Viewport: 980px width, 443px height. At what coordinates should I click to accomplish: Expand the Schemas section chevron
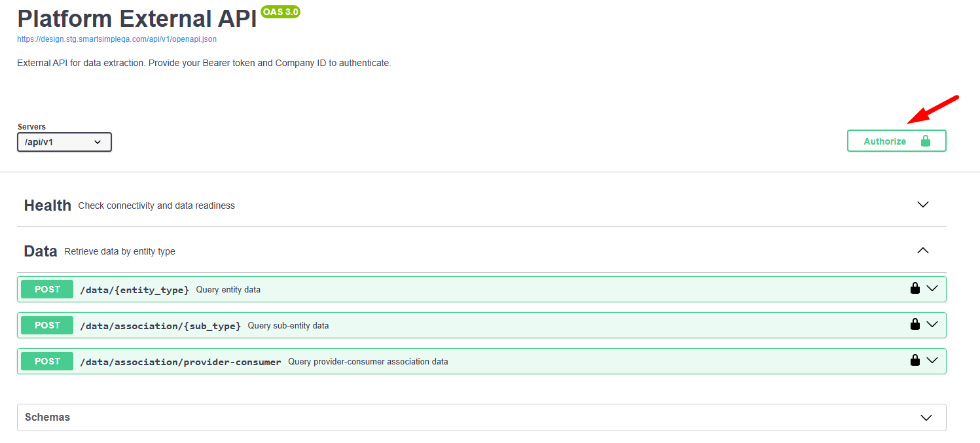coord(926,417)
